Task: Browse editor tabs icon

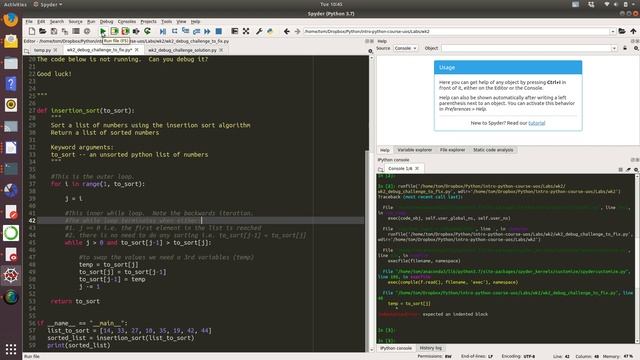Action: click(27, 51)
